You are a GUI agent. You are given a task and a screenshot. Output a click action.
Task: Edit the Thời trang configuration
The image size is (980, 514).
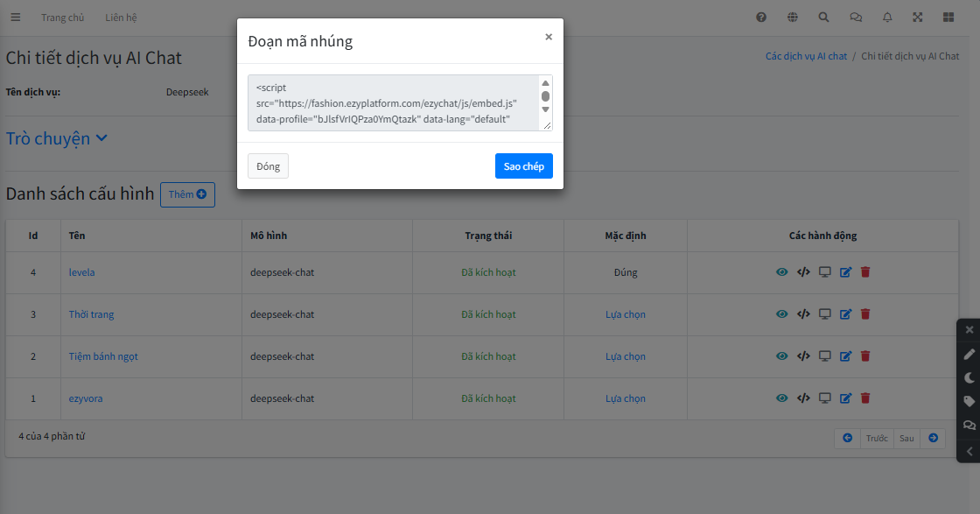coord(845,313)
